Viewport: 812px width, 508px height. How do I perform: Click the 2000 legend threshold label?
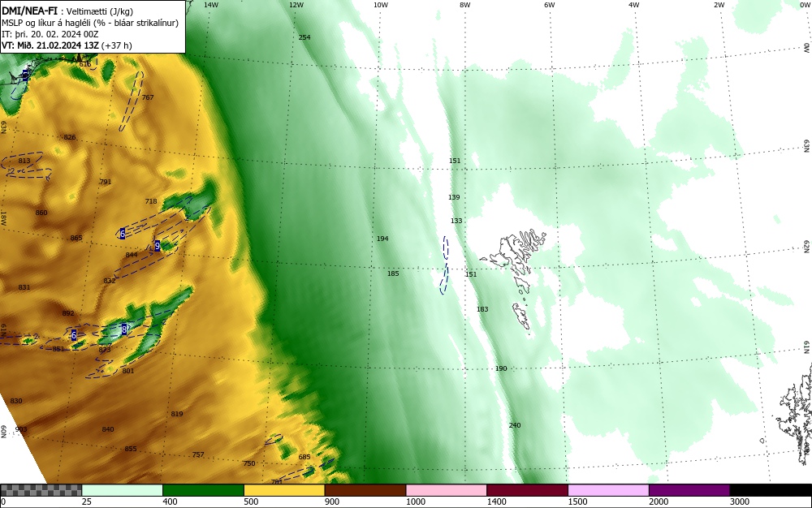(x=659, y=502)
